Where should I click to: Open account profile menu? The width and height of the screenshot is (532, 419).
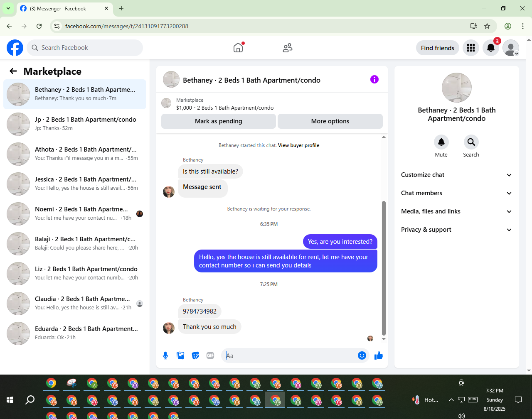[x=511, y=48]
